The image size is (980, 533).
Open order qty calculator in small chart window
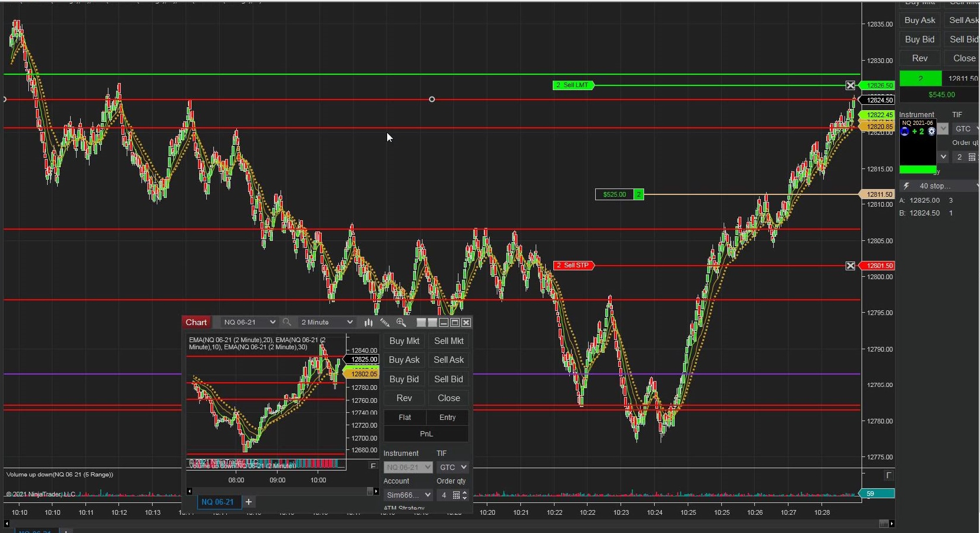(x=456, y=495)
